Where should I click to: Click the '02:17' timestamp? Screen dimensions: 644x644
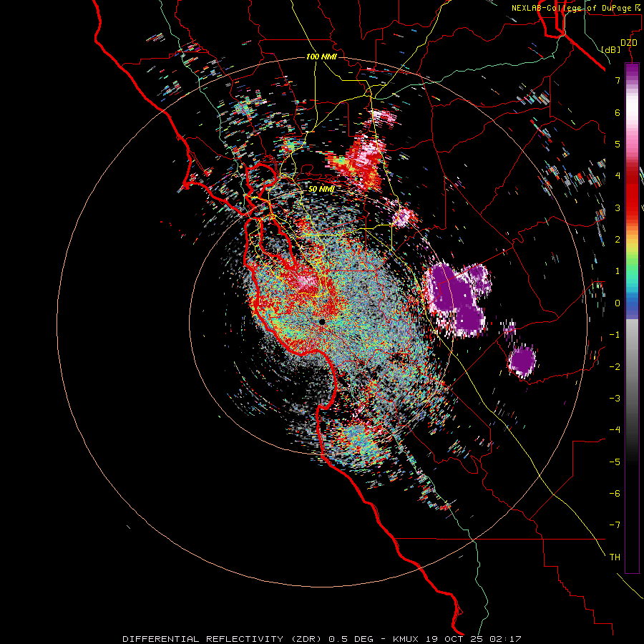coord(505,639)
